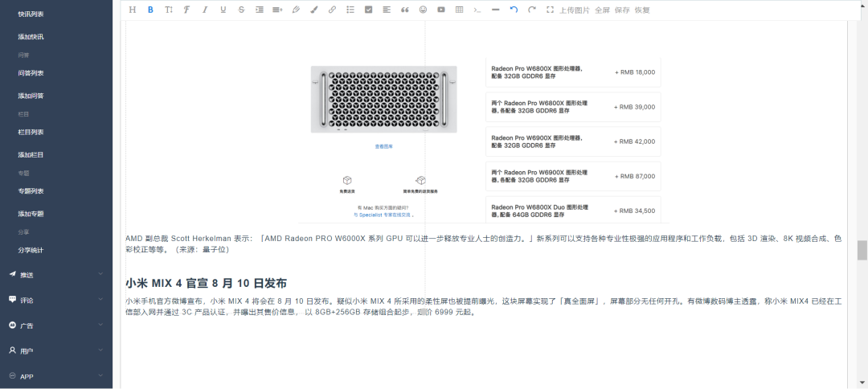Click the 广告 sidebar icon

[12, 325]
